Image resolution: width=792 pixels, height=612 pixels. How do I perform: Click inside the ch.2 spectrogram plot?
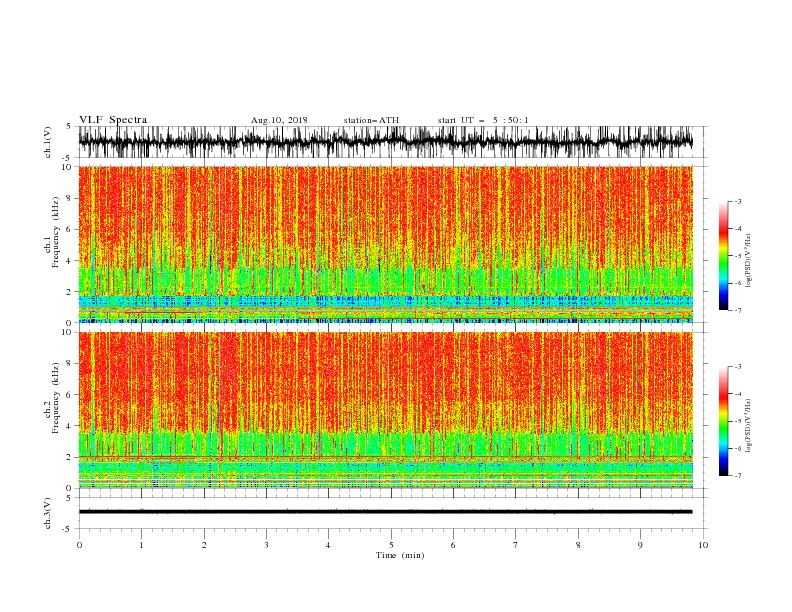click(386, 410)
